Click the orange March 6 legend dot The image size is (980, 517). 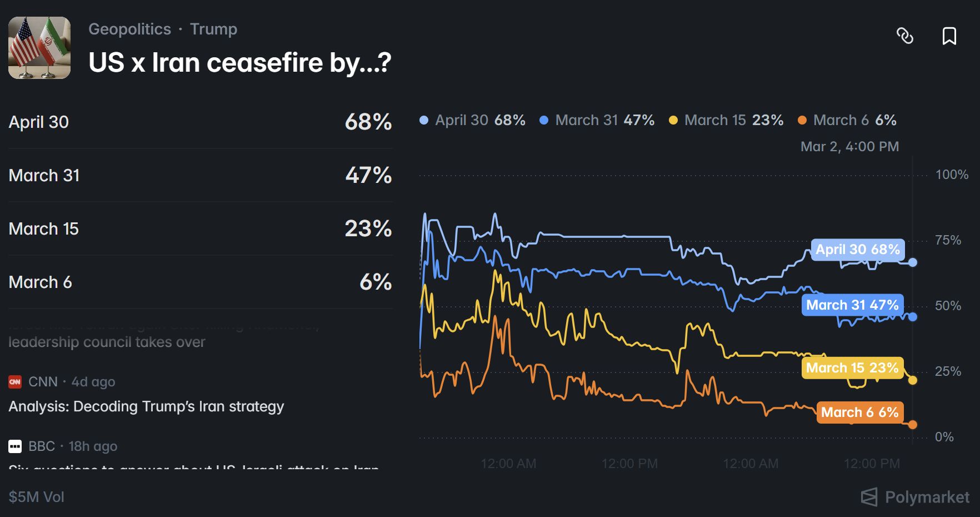click(802, 120)
